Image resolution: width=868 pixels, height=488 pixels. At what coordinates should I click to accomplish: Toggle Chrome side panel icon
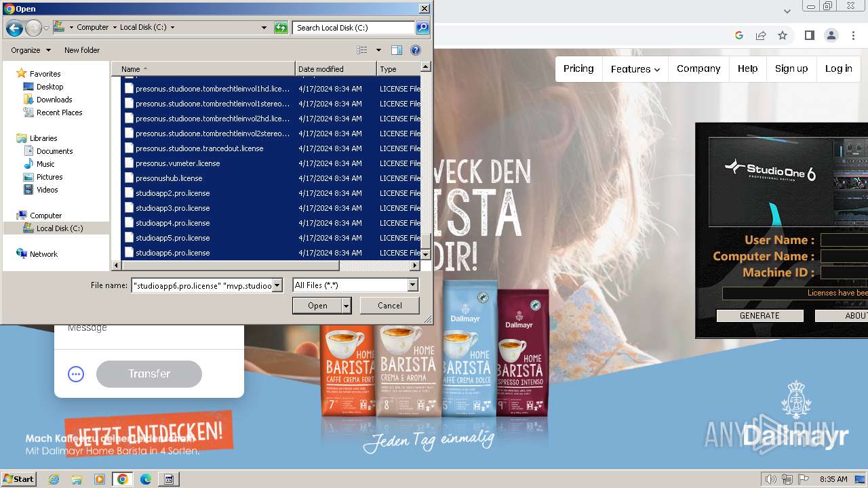[809, 35]
